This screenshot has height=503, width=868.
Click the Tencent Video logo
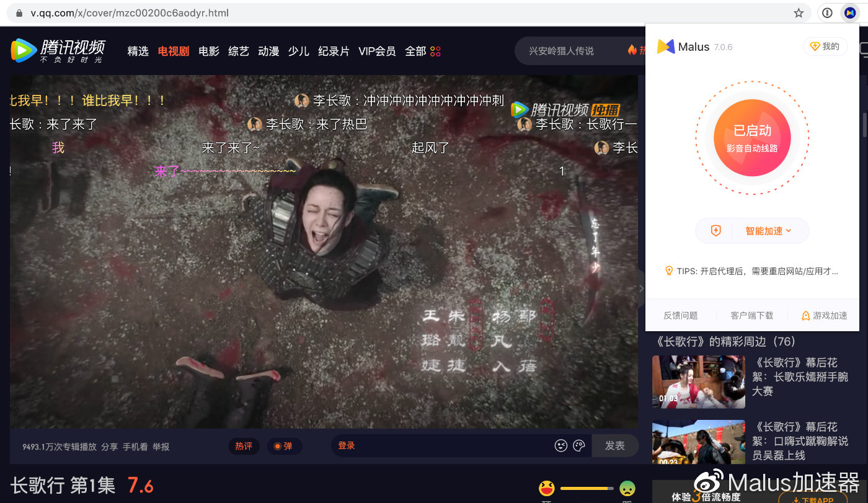(58, 51)
